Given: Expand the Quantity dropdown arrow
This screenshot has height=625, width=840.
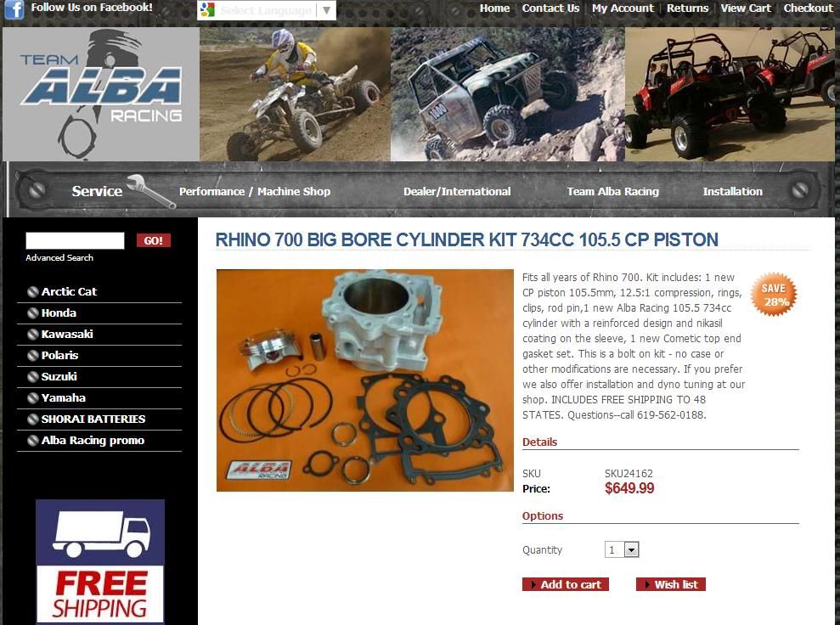Looking at the screenshot, I should 632,550.
